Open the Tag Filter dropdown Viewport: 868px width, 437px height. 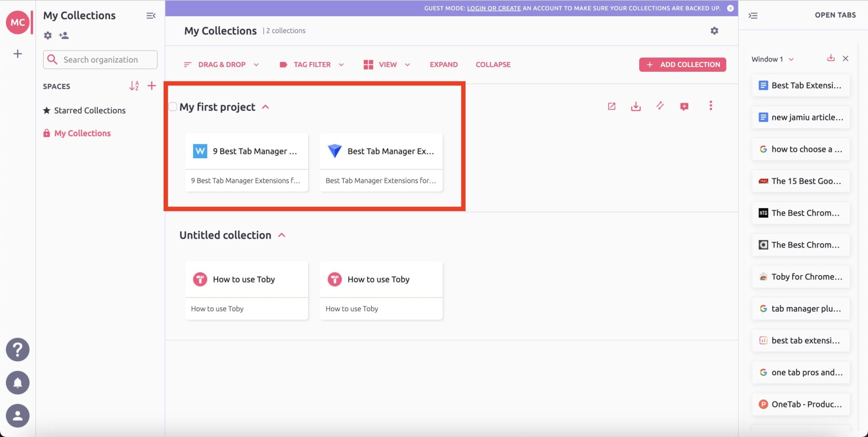click(312, 65)
